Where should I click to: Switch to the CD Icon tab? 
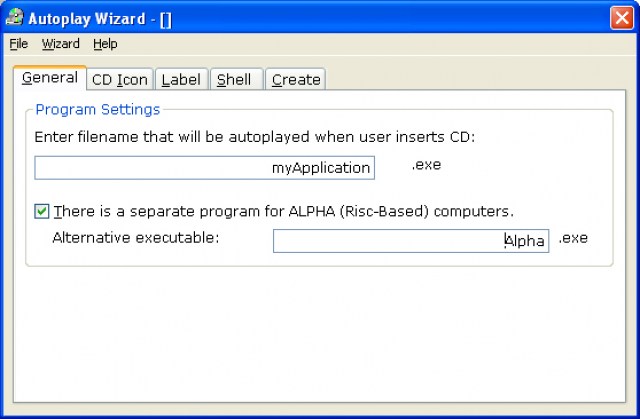119,80
